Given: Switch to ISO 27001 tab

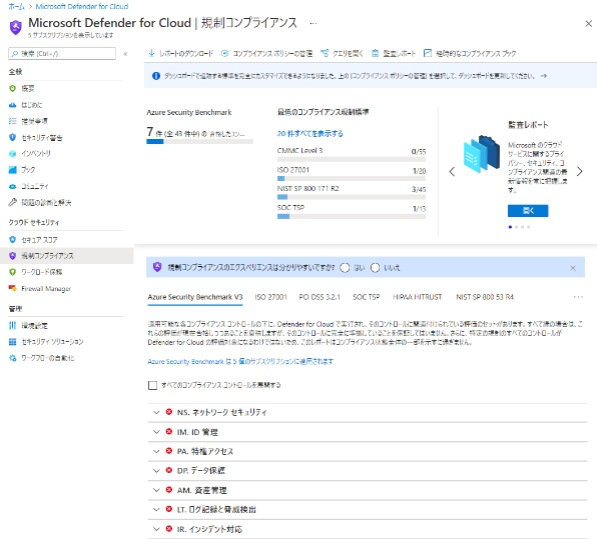Looking at the screenshot, I should click(x=271, y=297).
